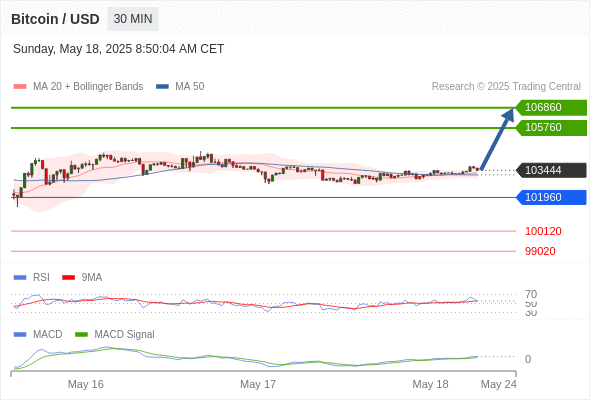Click the May 24 date axis label

499,384
